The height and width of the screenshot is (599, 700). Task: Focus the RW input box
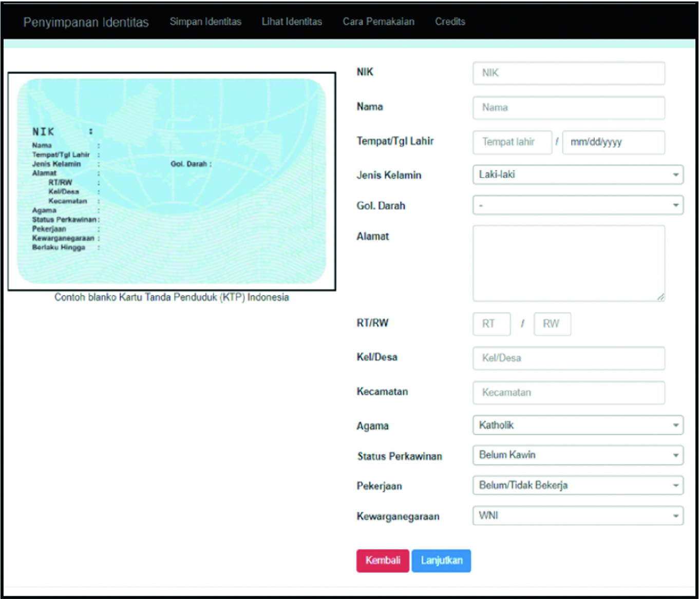coord(552,324)
